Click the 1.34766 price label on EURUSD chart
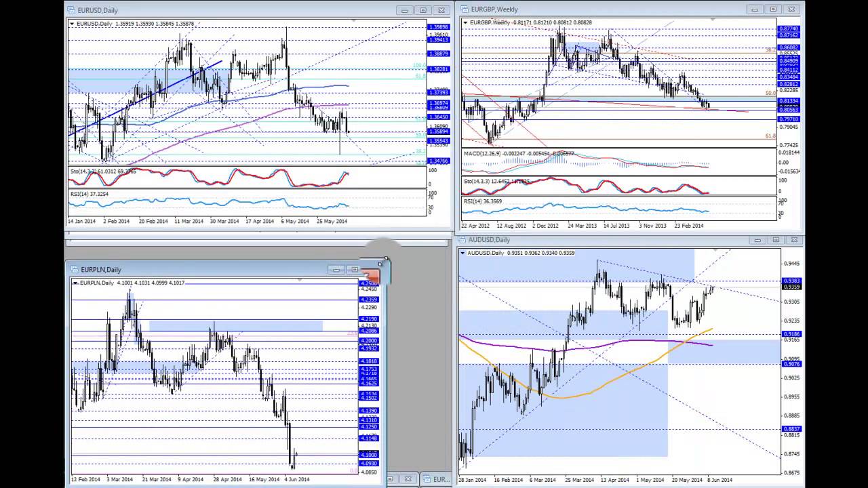Viewport: 868px width, 488px height. [438, 161]
